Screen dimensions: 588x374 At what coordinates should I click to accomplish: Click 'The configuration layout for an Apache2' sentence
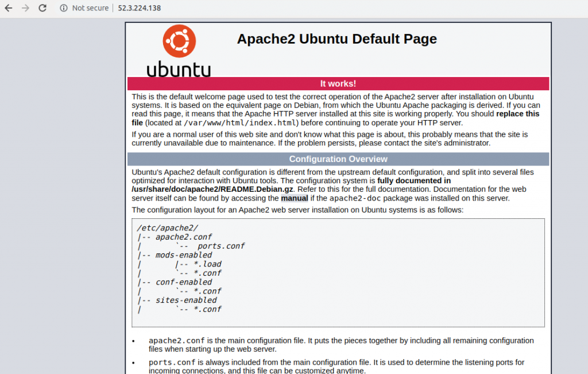297,210
